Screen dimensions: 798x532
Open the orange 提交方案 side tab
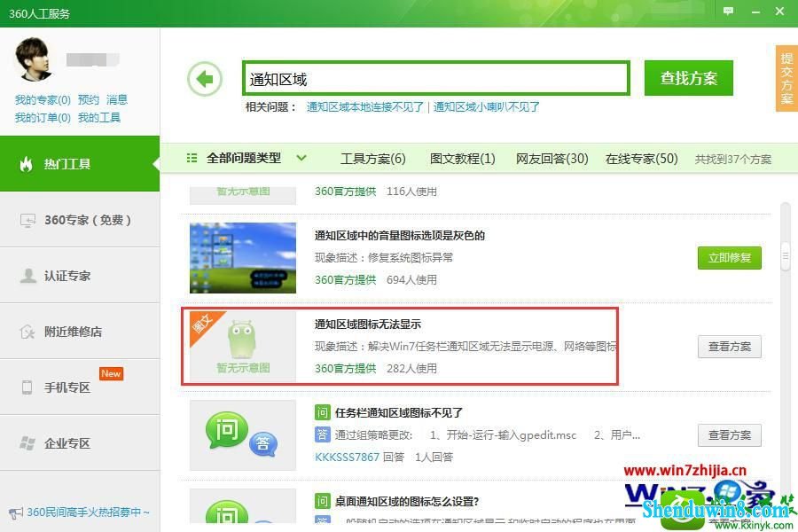click(786, 78)
